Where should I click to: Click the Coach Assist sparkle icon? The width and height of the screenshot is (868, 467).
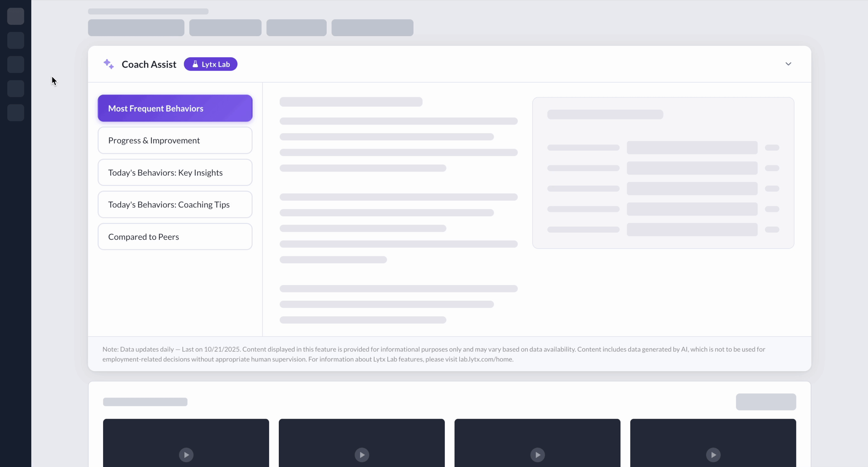point(109,64)
